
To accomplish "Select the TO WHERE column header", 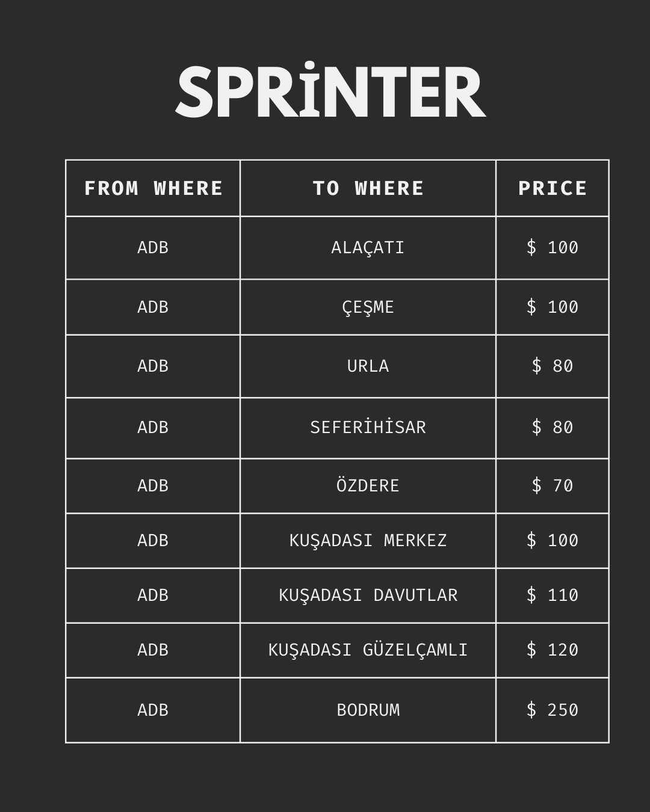I will [368, 188].
